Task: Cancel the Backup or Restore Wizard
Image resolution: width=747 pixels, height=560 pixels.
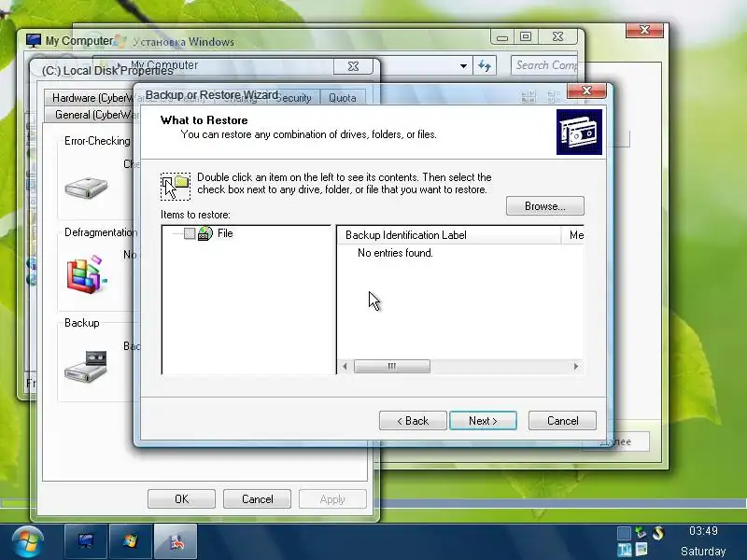Action: [562, 421]
